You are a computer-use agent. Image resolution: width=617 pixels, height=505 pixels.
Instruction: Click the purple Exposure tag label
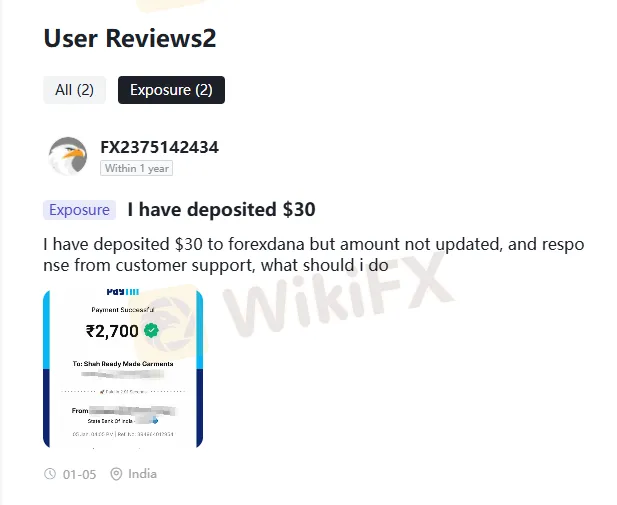click(79, 210)
